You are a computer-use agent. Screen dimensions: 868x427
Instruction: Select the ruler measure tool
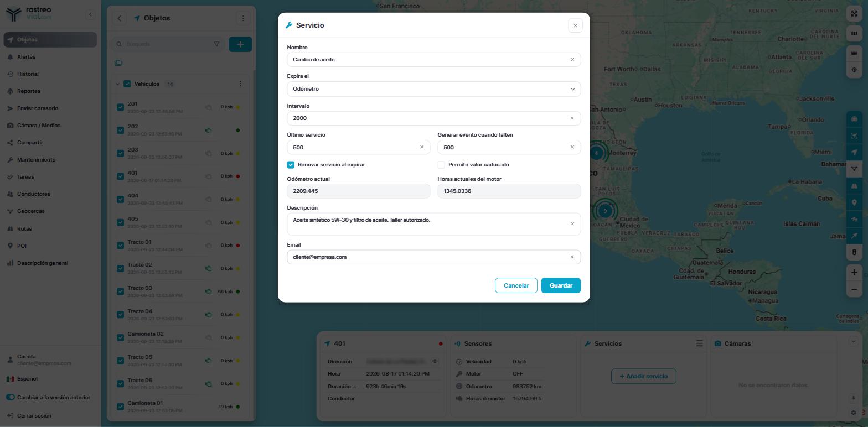point(854,53)
